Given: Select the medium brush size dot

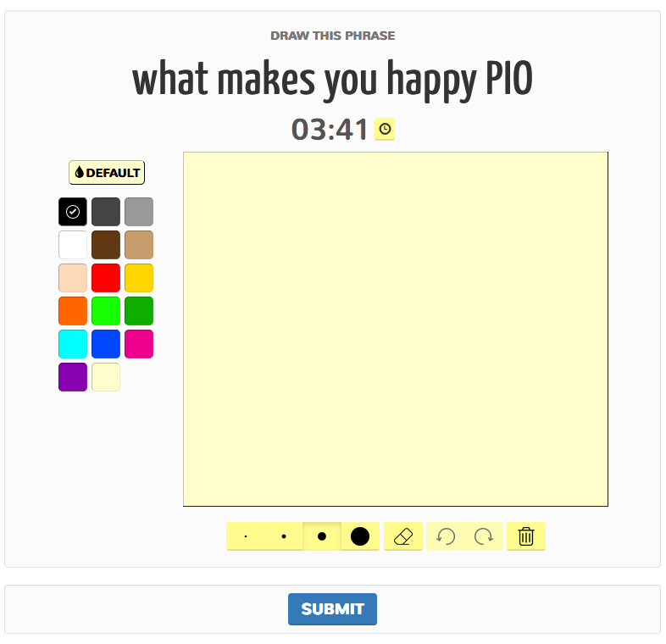Looking at the screenshot, I should pyautogui.click(x=322, y=536).
